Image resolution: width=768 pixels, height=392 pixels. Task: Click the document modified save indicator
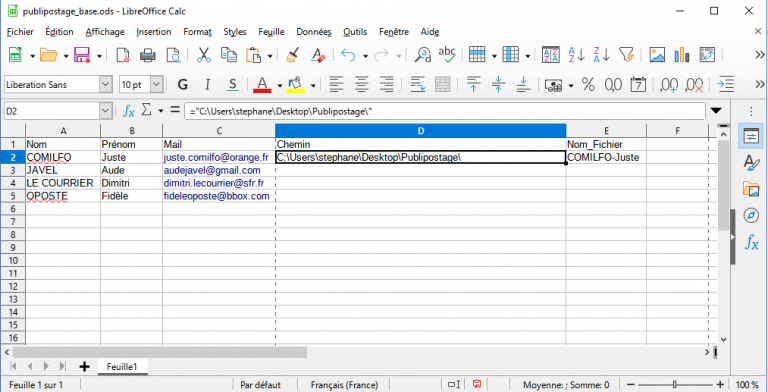click(x=477, y=385)
